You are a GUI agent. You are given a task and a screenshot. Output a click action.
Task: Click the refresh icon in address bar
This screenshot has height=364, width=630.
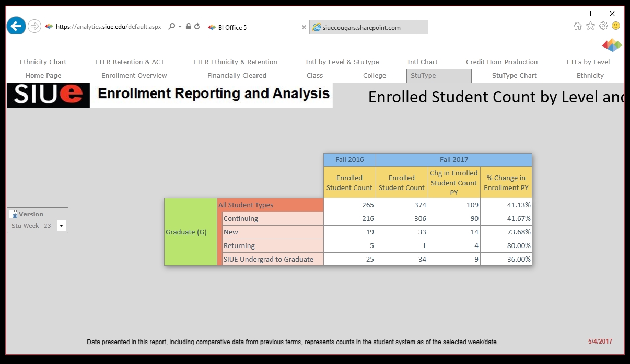197,27
